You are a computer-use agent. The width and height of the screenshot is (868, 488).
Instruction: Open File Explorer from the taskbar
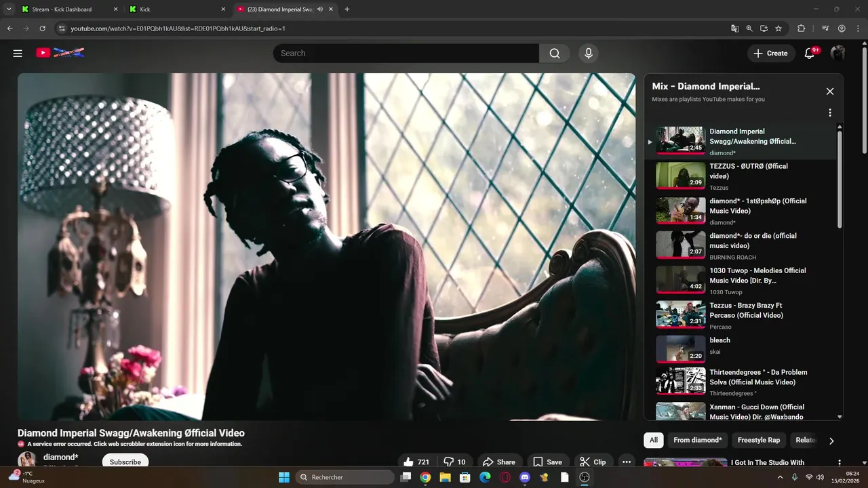click(x=445, y=477)
